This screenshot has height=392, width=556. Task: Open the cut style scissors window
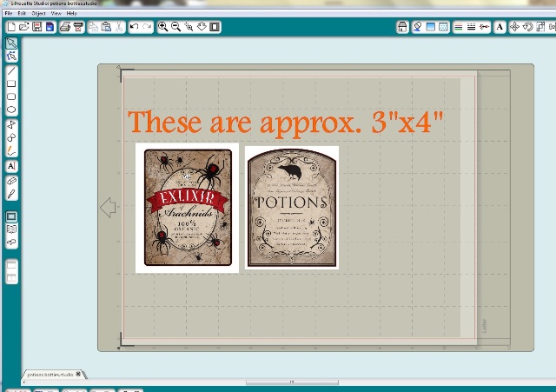point(484,27)
